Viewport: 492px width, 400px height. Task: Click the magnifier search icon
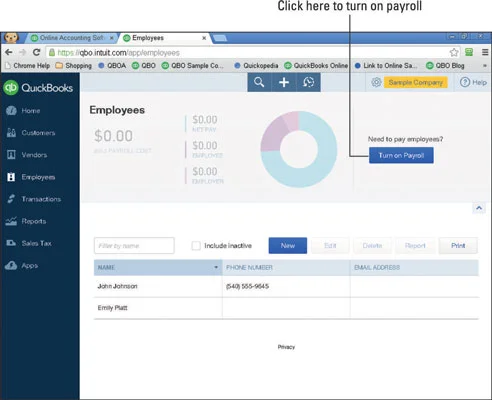pos(259,82)
